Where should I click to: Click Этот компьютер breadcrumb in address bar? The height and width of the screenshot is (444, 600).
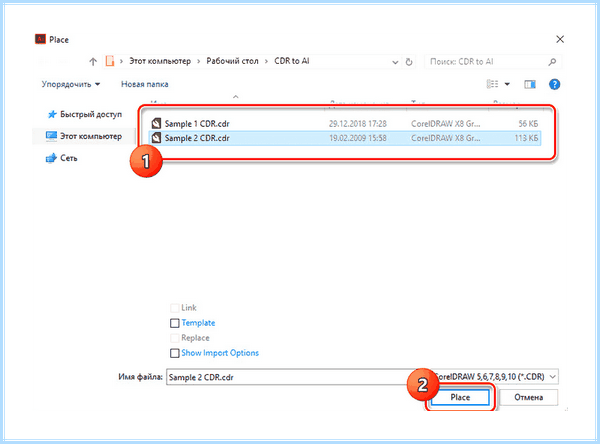pos(160,61)
